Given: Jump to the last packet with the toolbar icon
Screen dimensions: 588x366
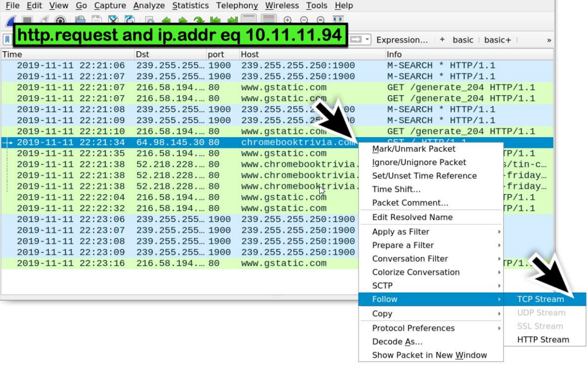Looking at the screenshot, I should coord(232,20).
